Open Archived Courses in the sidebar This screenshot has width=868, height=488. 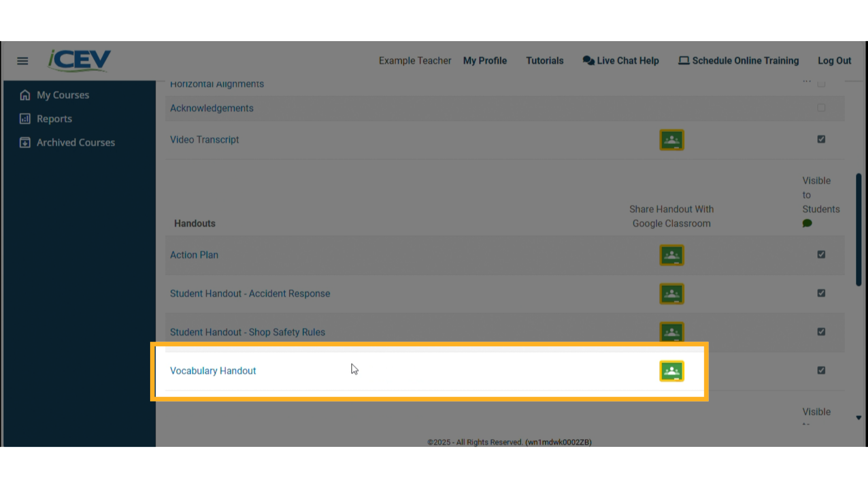click(x=75, y=143)
